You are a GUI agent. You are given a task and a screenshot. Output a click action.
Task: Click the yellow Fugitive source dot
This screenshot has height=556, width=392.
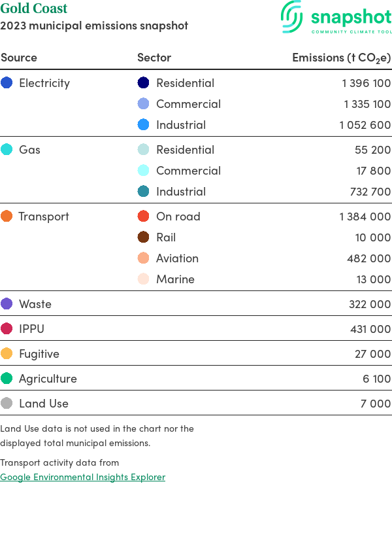click(7, 354)
